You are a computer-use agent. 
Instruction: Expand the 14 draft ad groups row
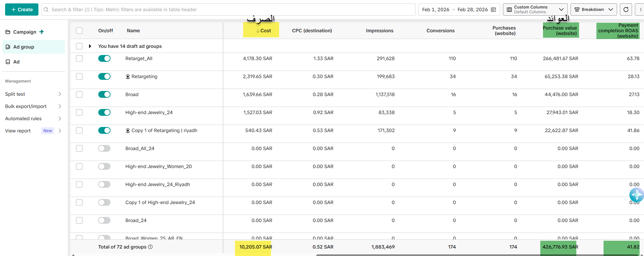[x=90, y=46]
